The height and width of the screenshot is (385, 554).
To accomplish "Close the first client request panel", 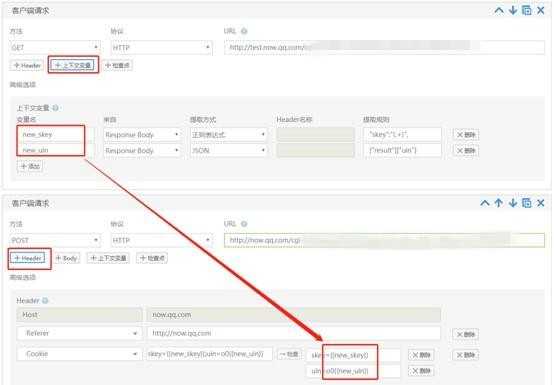I will 541,11.
